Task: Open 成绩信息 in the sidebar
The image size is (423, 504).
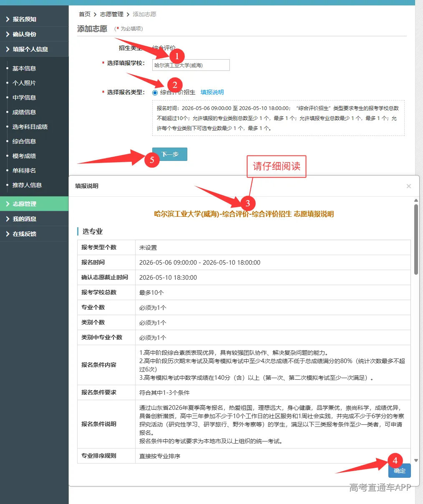Action: (24, 112)
